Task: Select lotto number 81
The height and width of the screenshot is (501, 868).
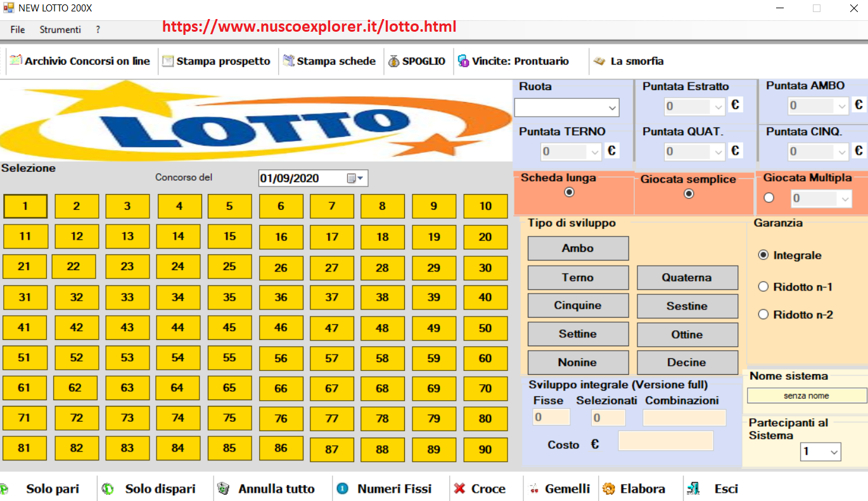Action: pyautogui.click(x=24, y=448)
